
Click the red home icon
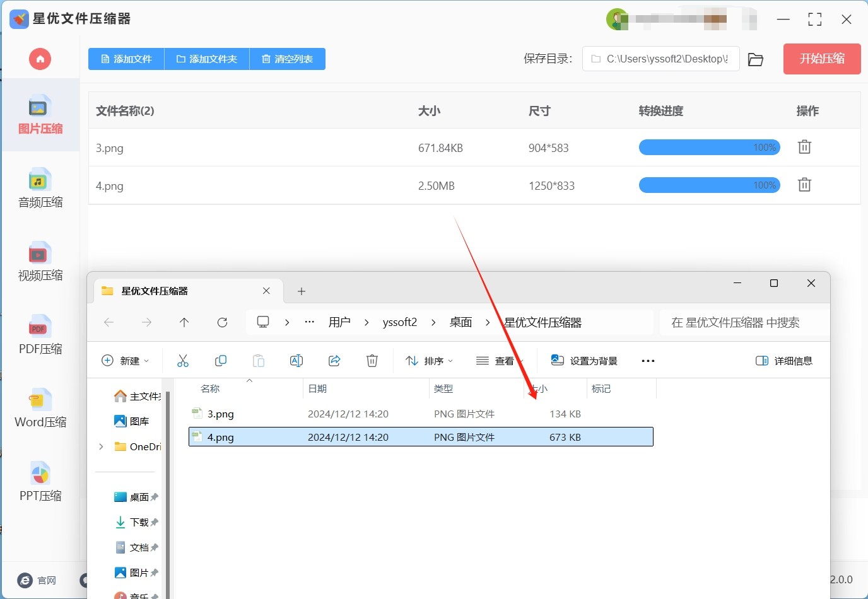(x=40, y=59)
